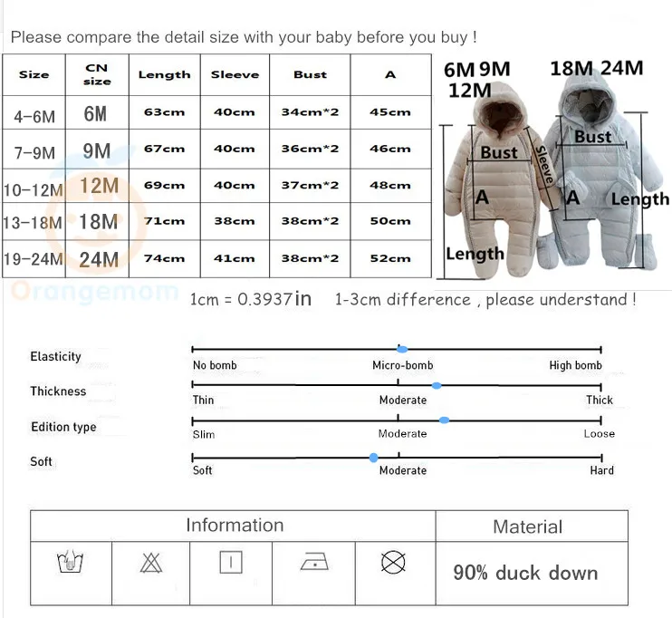
Task: Click the "High bomb" elasticity label
Action: tap(576, 365)
